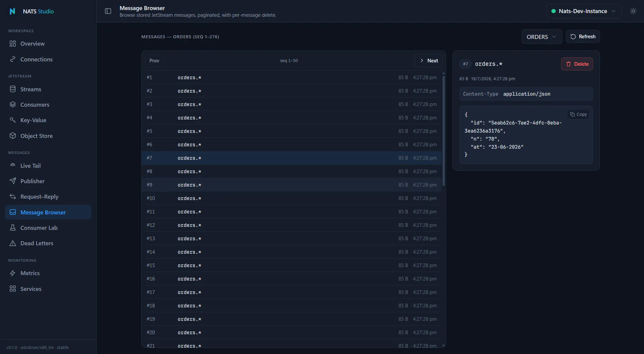
Task: Click the message list scrollbar thumb
Action: 444,130
